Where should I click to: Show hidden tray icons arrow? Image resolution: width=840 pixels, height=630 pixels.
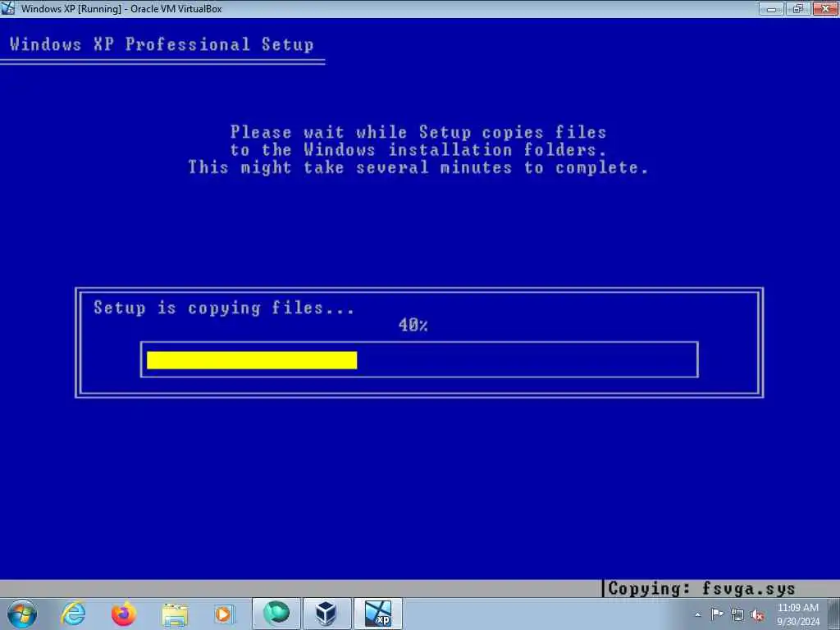pos(697,615)
